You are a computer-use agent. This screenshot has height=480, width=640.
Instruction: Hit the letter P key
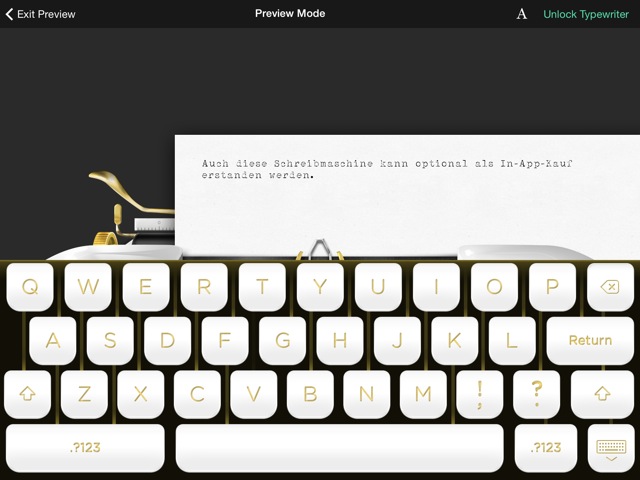point(552,287)
